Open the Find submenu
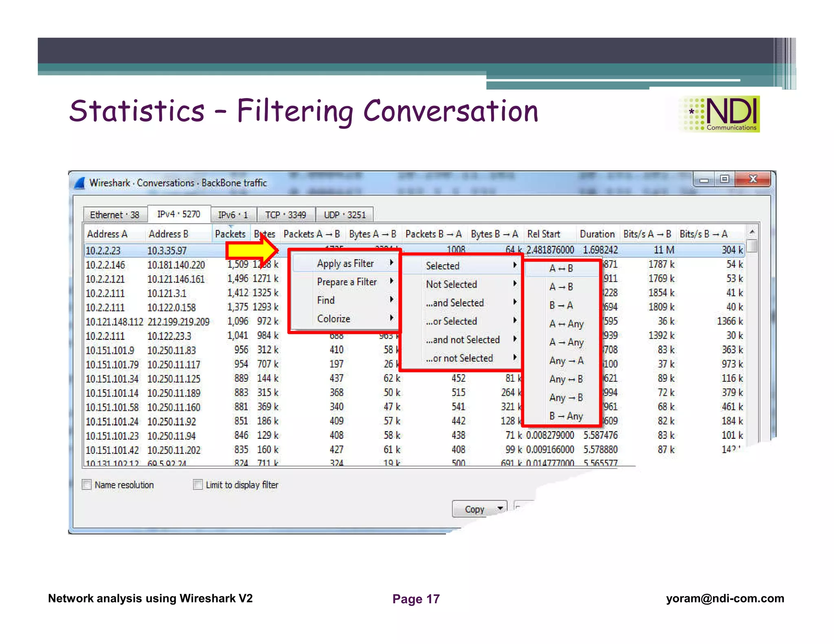Viewport: 834px width, 644px height. [x=345, y=300]
